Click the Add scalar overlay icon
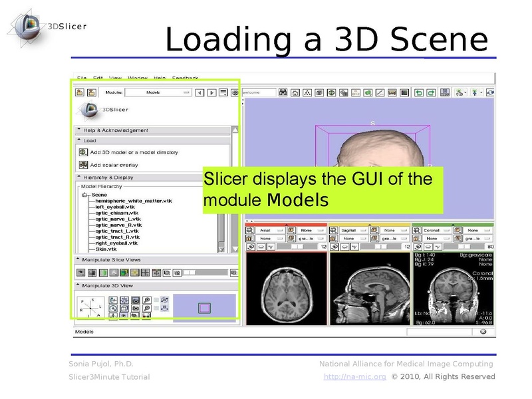The image size is (532, 399). [83, 164]
